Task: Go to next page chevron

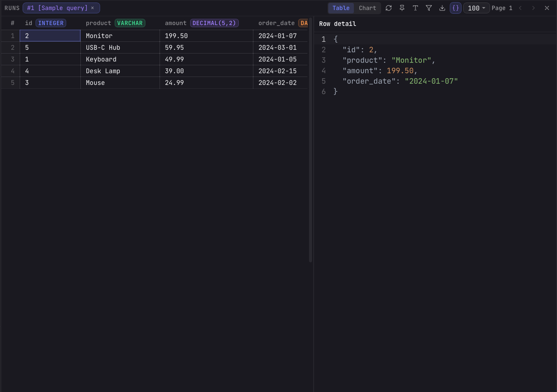Action: tap(534, 8)
